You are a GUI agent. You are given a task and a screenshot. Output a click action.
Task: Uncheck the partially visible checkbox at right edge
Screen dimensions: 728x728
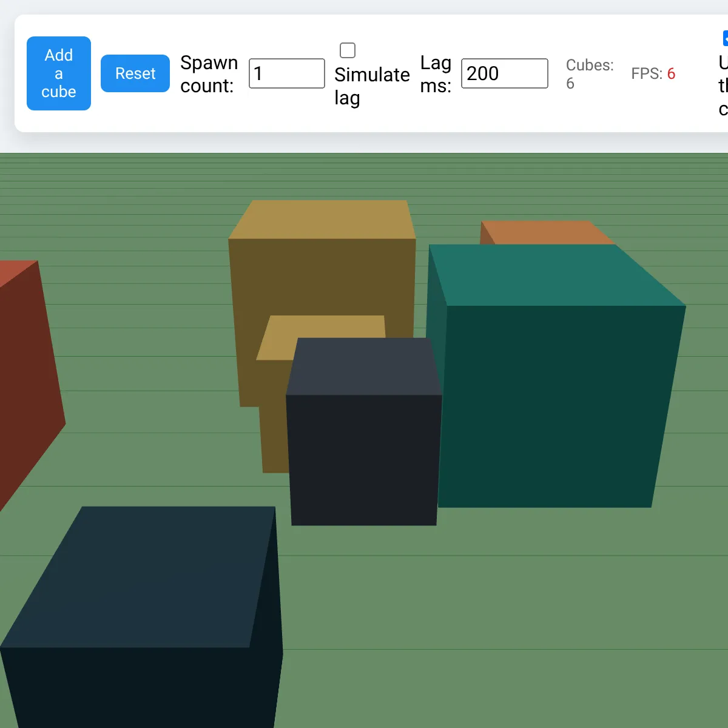click(725, 39)
